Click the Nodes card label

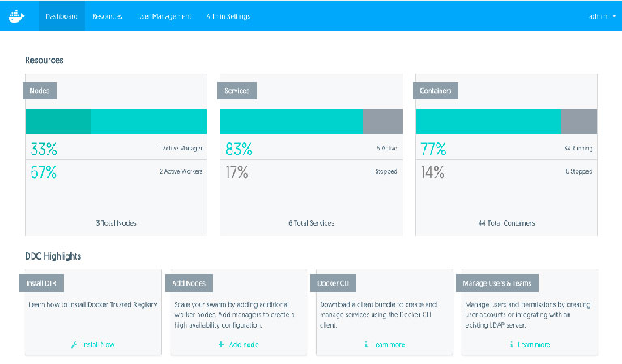click(x=40, y=91)
